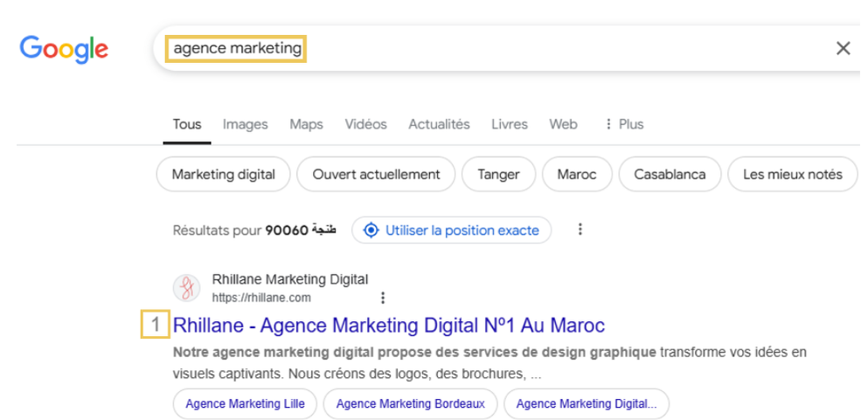Open Rhillane - Agence Marketing Digital result title

click(389, 325)
